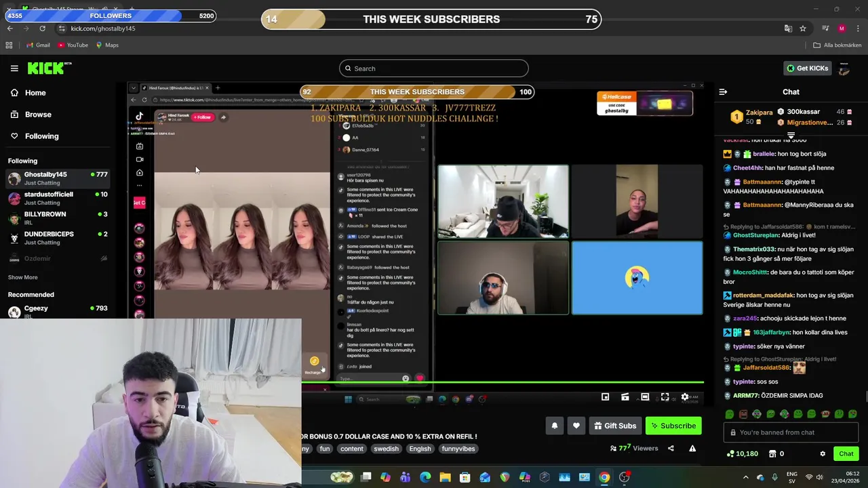The height and width of the screenshot is (488, 868).
Task: Collapse the chat panel with the arrow icon
Action: 723,91
